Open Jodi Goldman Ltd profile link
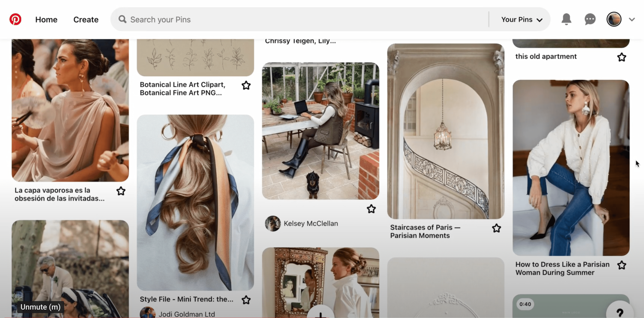Screen dimensions: 644x318 [x=187, y=314]
